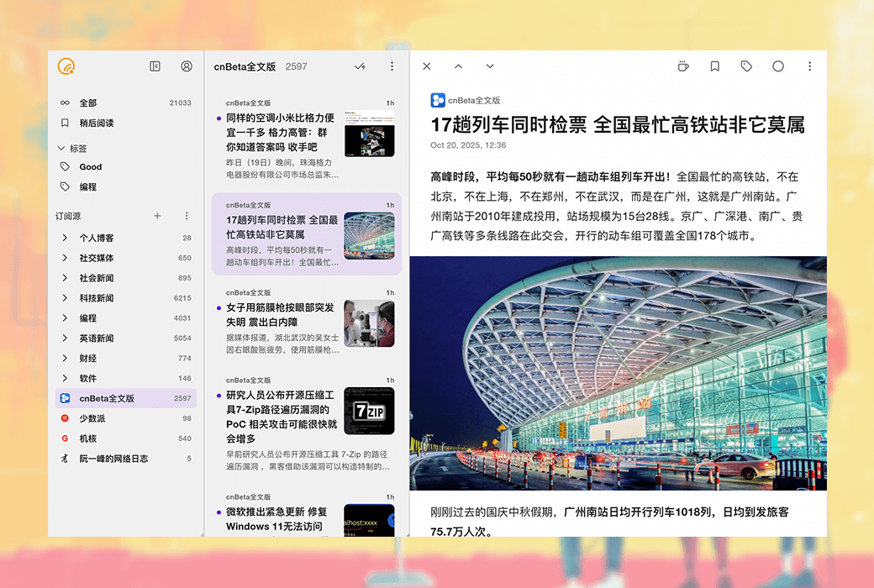Toggle the read/unread circle for this article
Viewport: 874px width, 588px height.
[x=778, y=66]
